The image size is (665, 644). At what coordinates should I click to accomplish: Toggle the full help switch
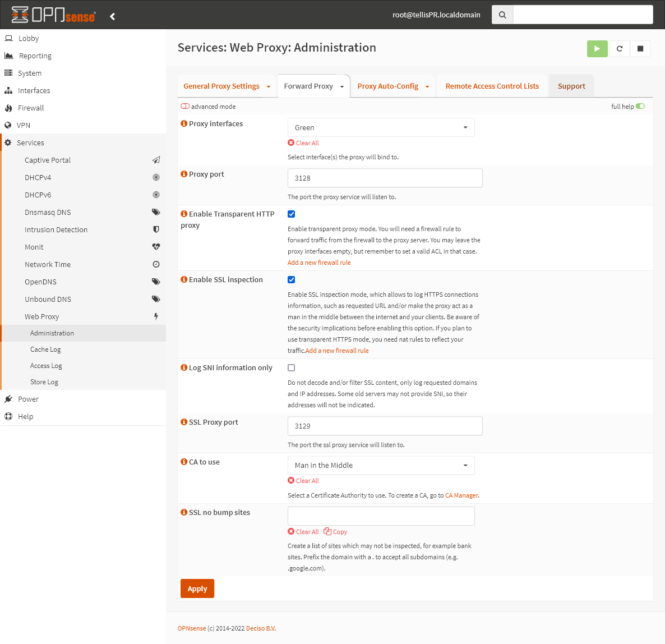pos(640,106)
